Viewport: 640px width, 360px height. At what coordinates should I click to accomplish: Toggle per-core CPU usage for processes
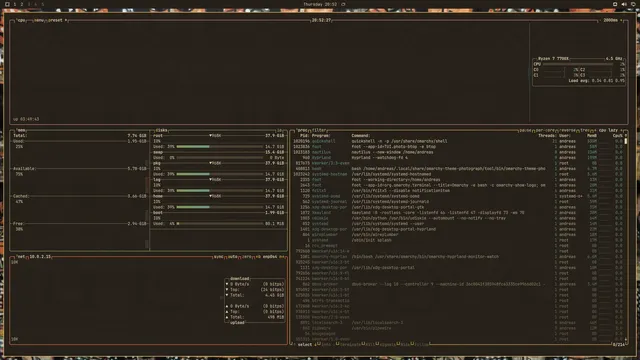pos(545,130)
